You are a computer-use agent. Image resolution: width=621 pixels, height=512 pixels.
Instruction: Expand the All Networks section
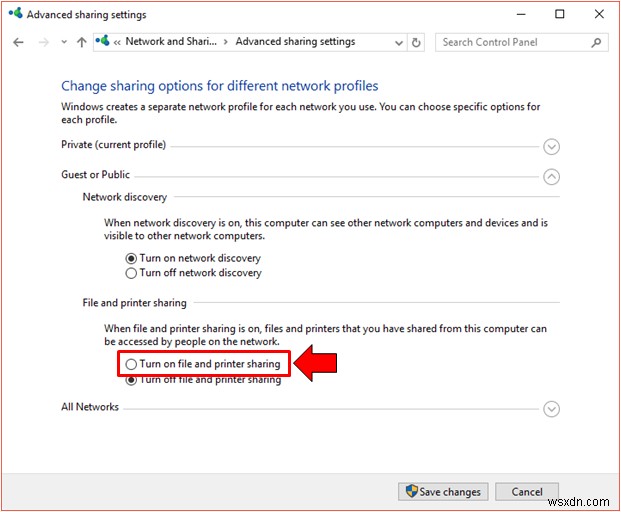(551, 409)
